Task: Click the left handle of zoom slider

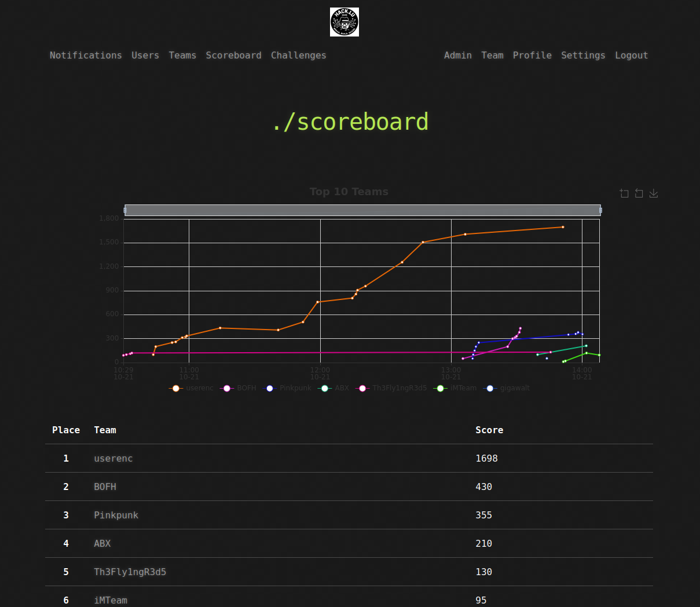Action: click(125, 210)
